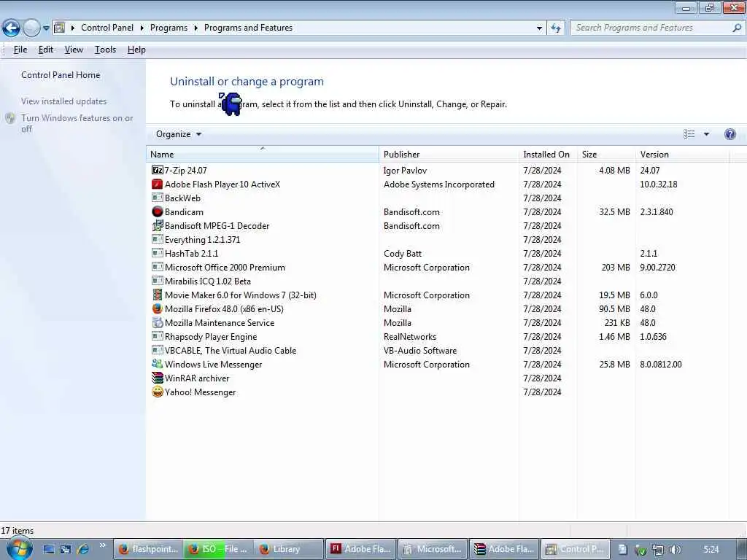Viewport: 747px width, 560px height.
Task: Click the Mirabilis ICQ icon
Action: pyautogui.click(x=158, y=281)
